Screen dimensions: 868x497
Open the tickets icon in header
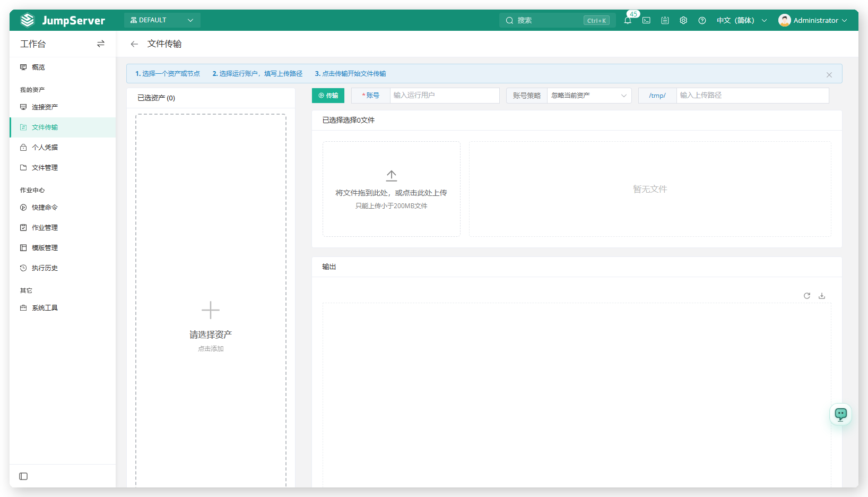coord(665,20)
